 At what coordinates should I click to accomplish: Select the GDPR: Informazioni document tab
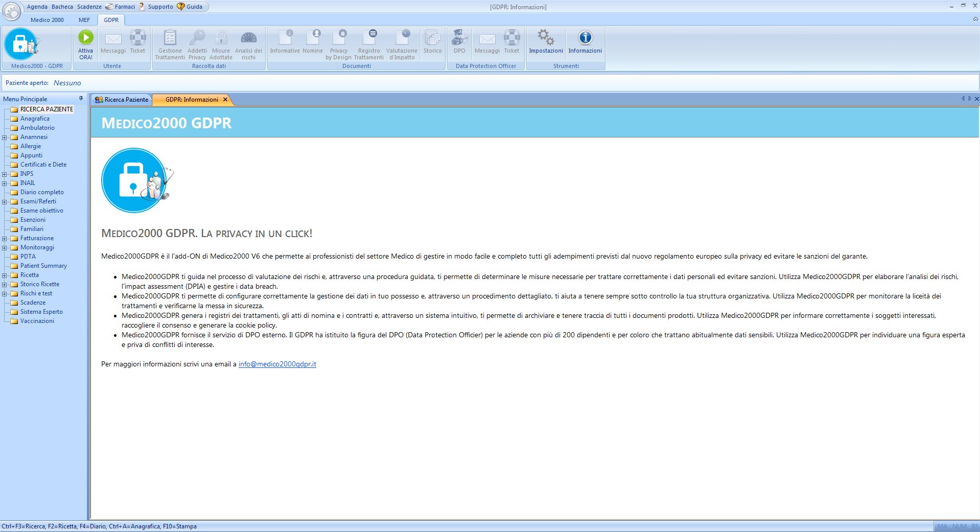(x=192, y=100)
